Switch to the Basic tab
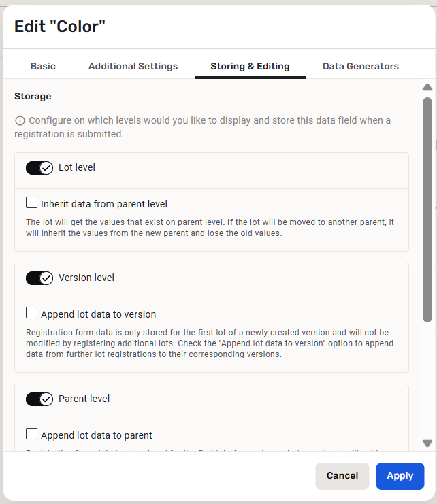 pos(43,66)
